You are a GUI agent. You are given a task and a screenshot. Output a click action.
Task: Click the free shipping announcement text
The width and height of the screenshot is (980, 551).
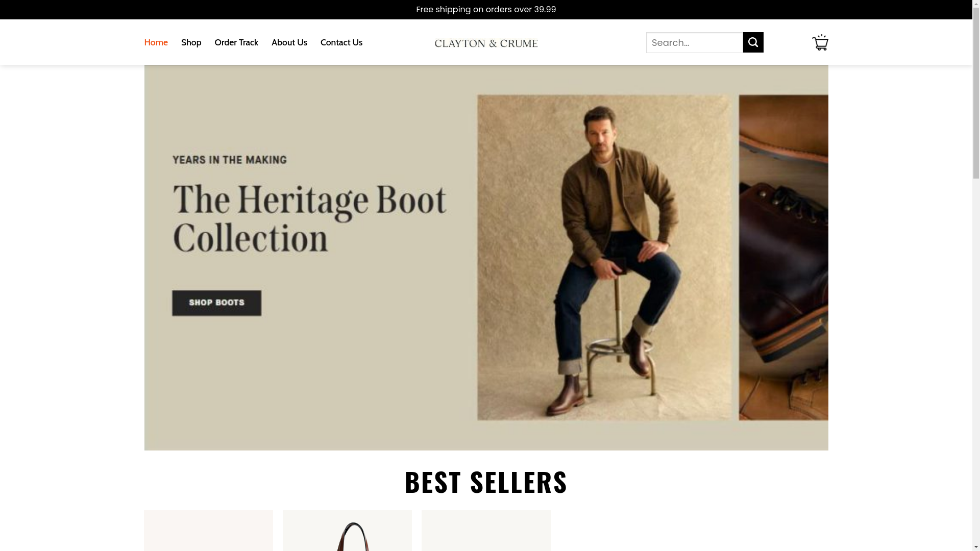coord(486,10)
